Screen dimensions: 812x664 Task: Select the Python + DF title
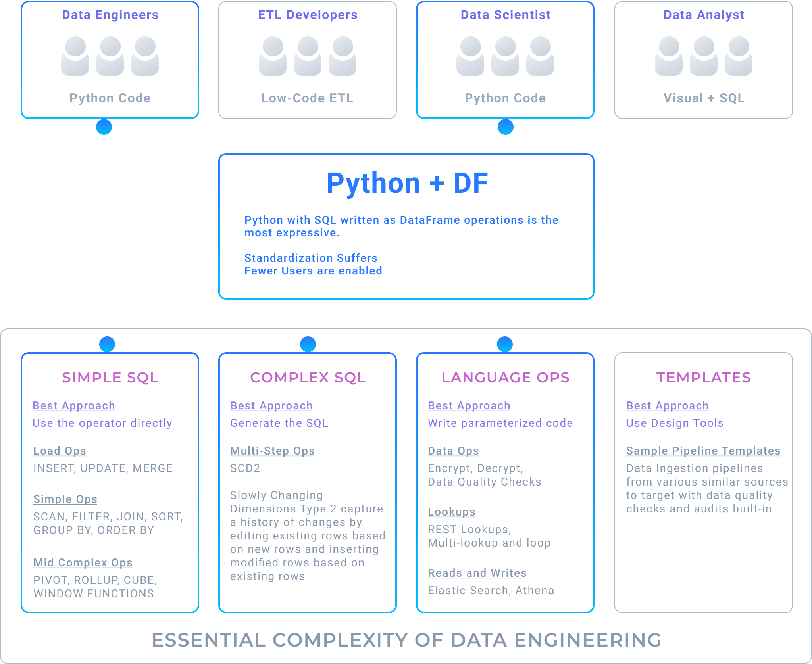pyautogui.click(x=407, y=183)
